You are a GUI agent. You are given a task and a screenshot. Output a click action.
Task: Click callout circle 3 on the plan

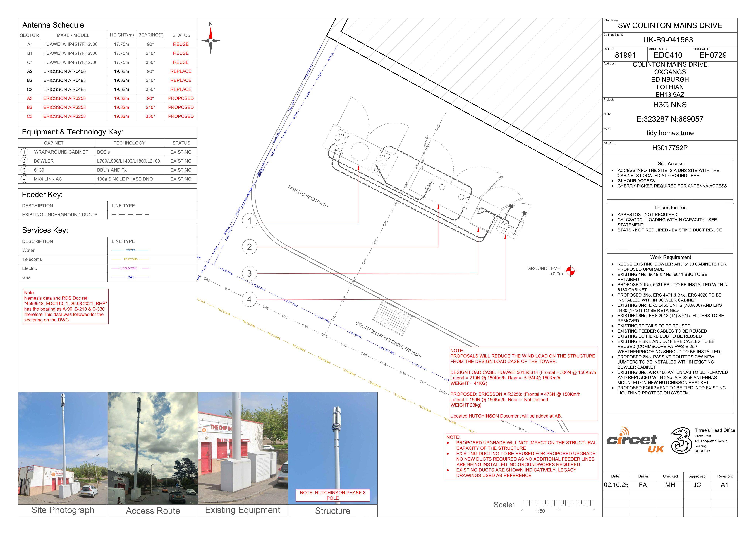(249, 273)
